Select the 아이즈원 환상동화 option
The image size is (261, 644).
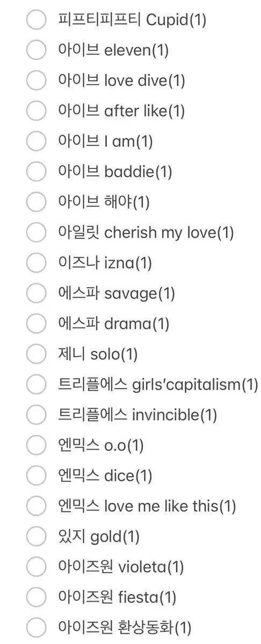(37, 627)
